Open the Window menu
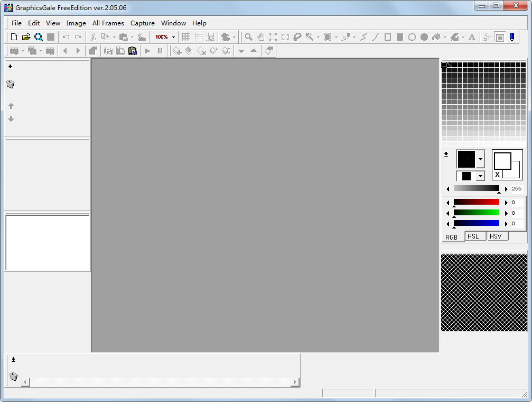The image size is (532, 402). tap(173, 23)
